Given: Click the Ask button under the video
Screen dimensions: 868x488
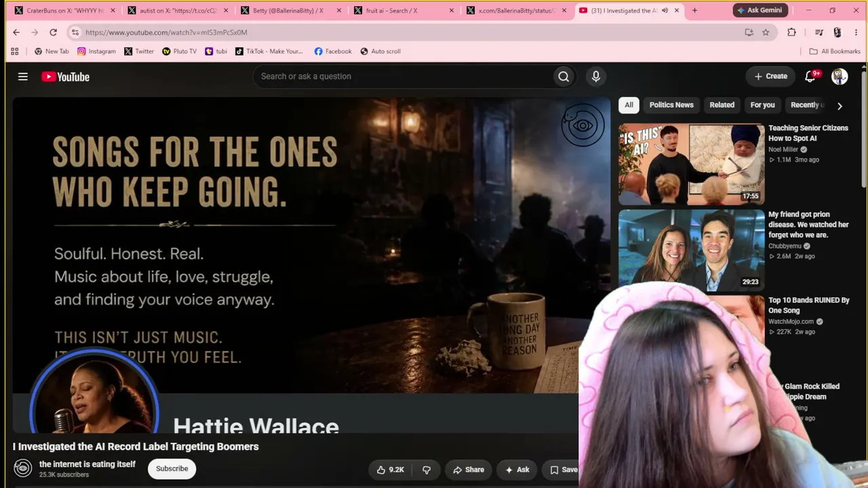Looking at the screenshot, I should pyautogui.click(x=517, y=470).
